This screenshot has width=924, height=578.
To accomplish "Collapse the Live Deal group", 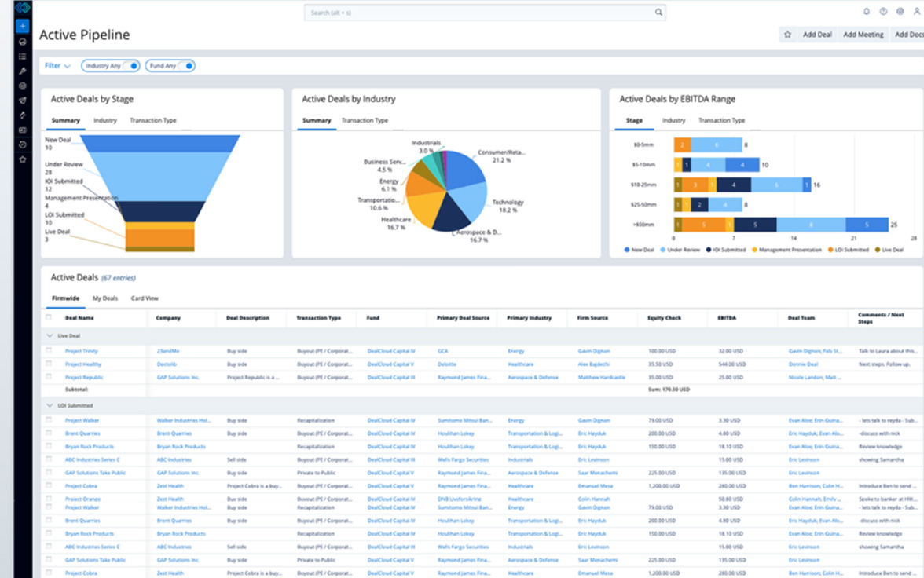I will [51, 335].
